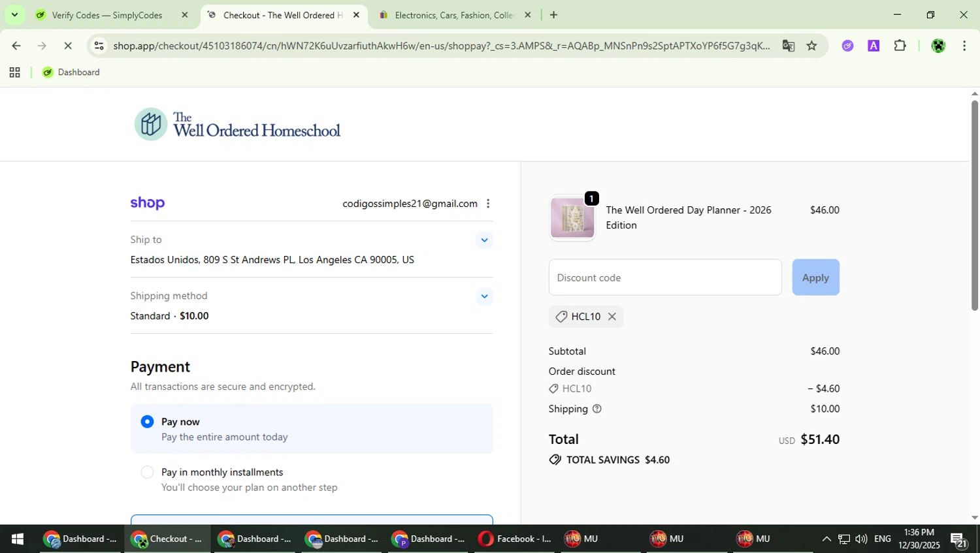Screen dimensions: 980x553
Task: Open Checkout Chrome taskbar window
Action: (x=168, y=539)
